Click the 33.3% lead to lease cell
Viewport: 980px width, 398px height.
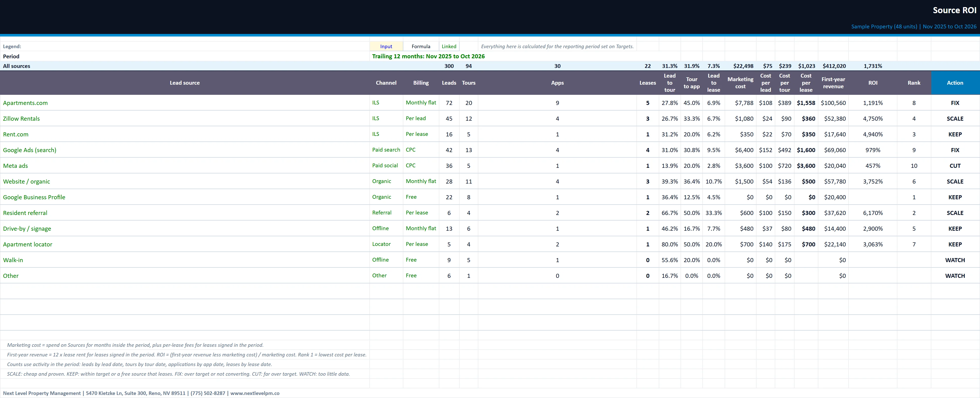[713, 213]
